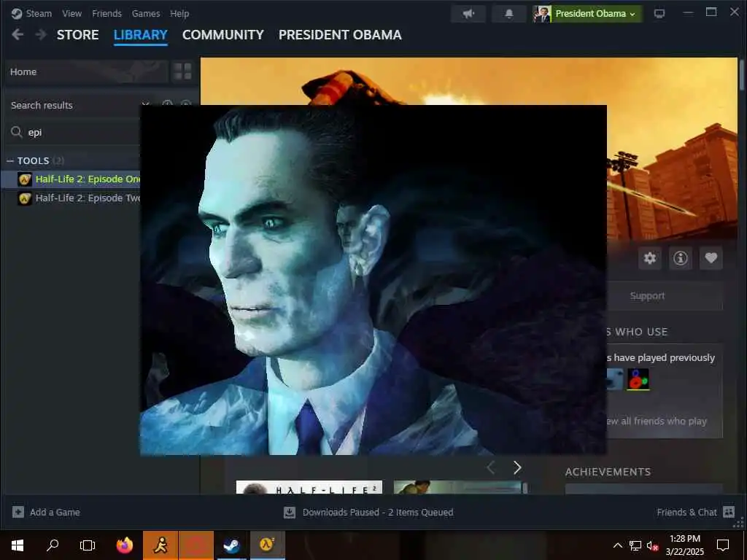Open Task View on the taskbar
The width and height of the screenshot is (747, 560).
[x=88, y=545]
